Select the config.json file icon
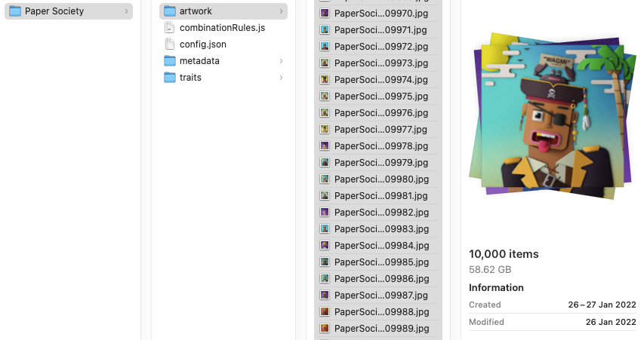Image resolution: width=644 pixels, height=340 pixels. [169, 44]
